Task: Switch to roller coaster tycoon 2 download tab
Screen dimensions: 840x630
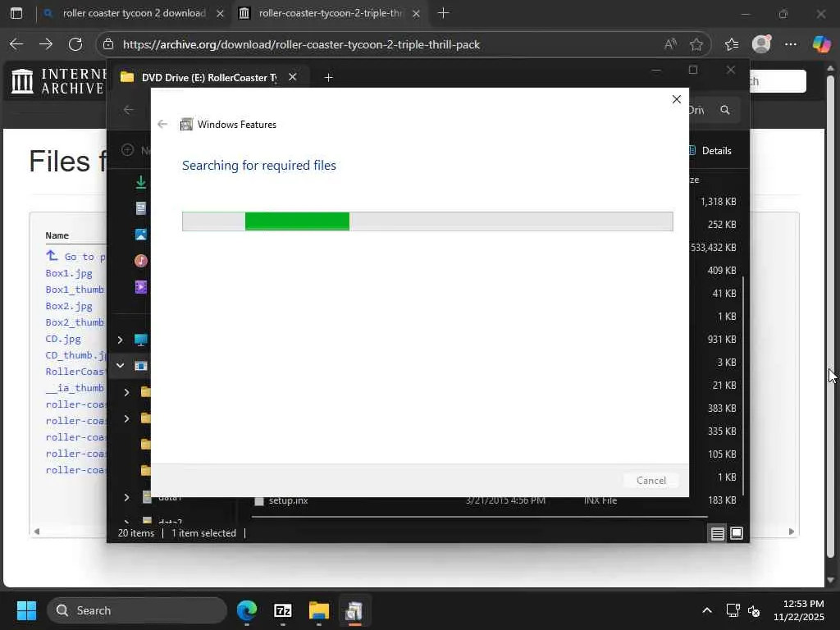Action: pyautogui.click(x=134, y=13)
